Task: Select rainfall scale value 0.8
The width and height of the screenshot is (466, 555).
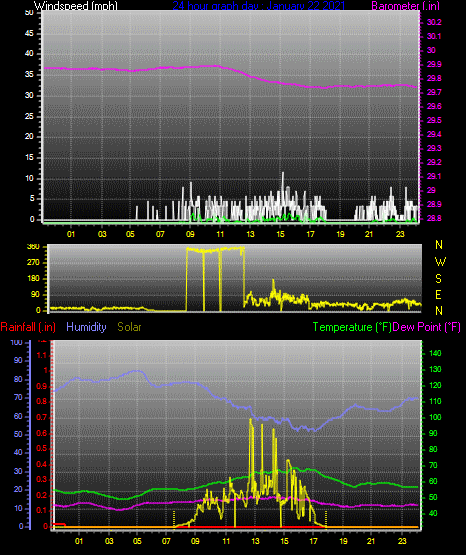Action: pos(42,402)
